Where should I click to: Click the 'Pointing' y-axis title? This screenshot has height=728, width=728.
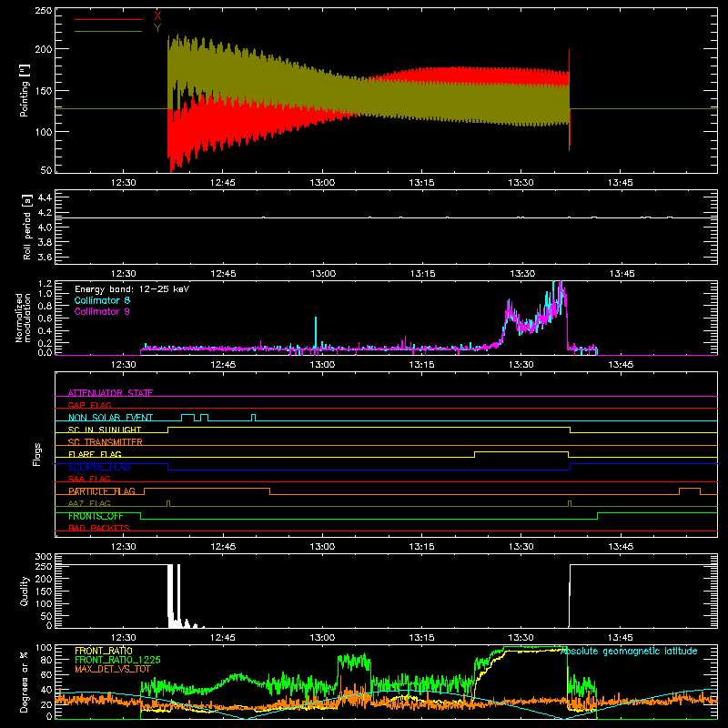point(25,90)
